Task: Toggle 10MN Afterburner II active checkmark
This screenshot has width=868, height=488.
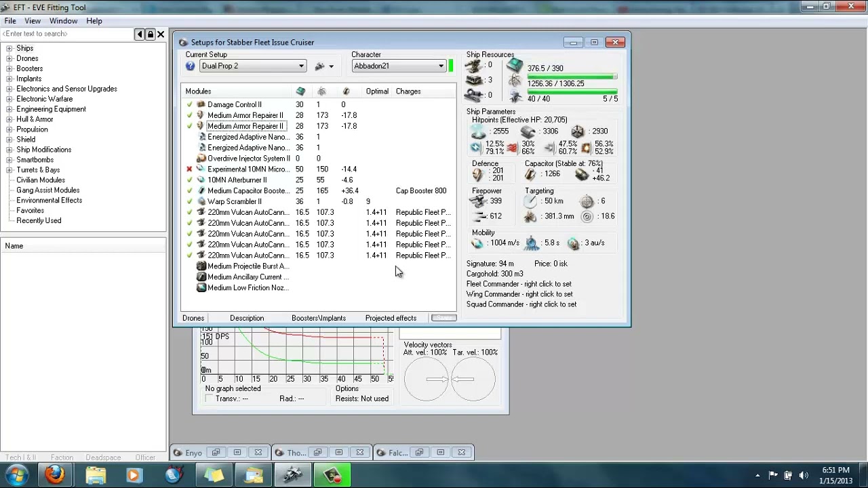Action: [x=189, y=180]
